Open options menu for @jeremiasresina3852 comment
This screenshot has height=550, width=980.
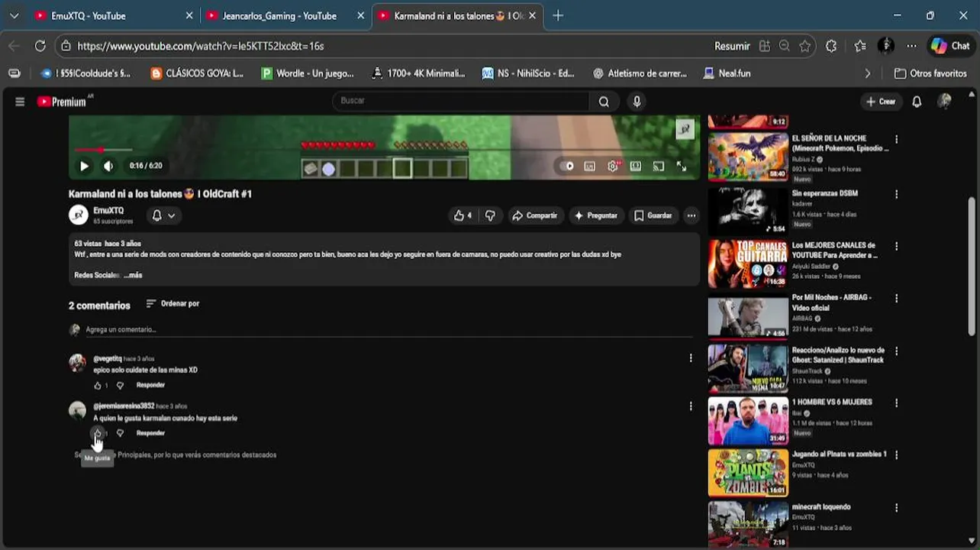[x=691, y=406]
